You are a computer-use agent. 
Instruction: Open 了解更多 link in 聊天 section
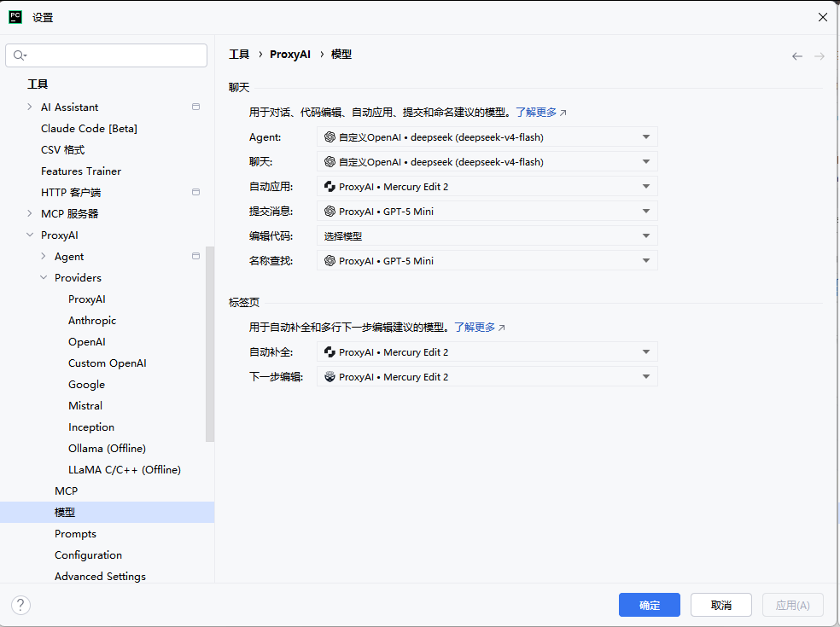coord(536,113)
